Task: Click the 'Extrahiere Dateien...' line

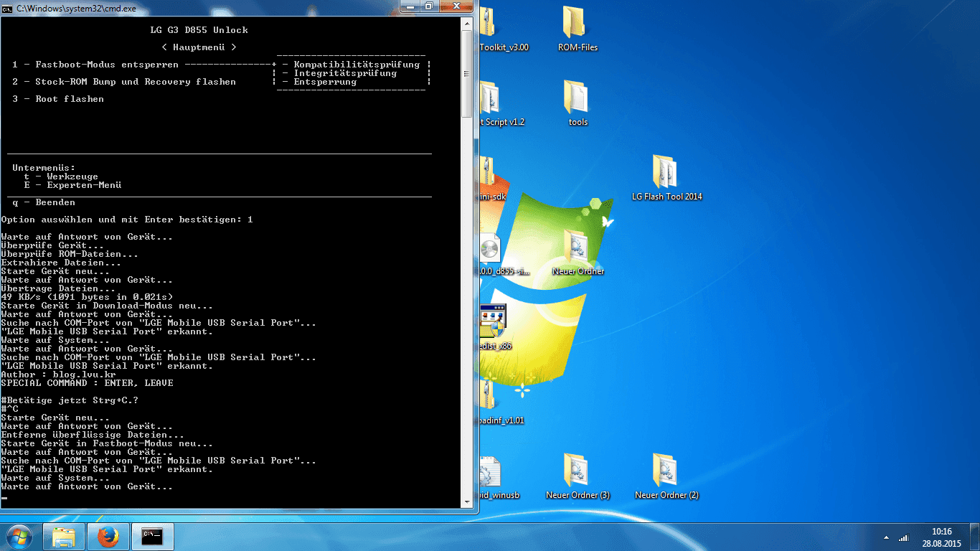Action: [61, 263]
